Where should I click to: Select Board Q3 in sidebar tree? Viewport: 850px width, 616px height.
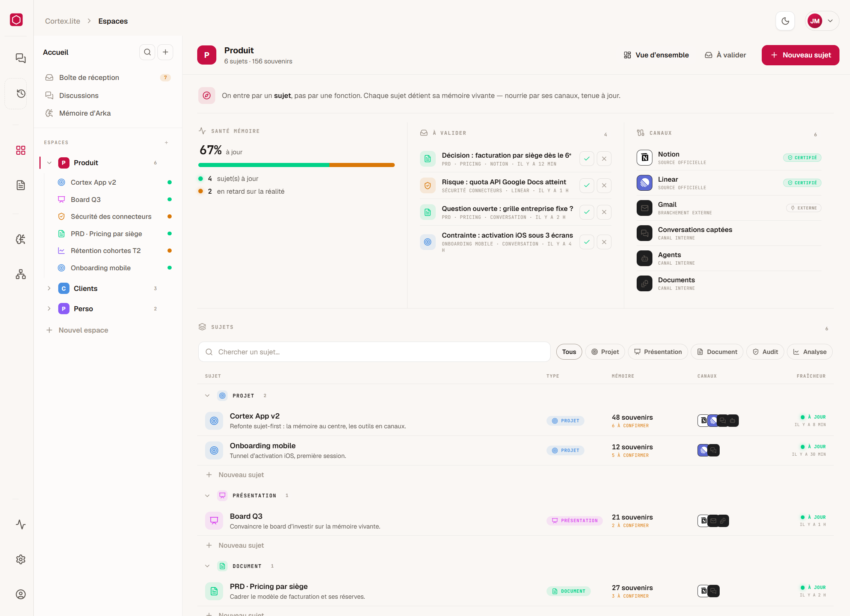114,199
